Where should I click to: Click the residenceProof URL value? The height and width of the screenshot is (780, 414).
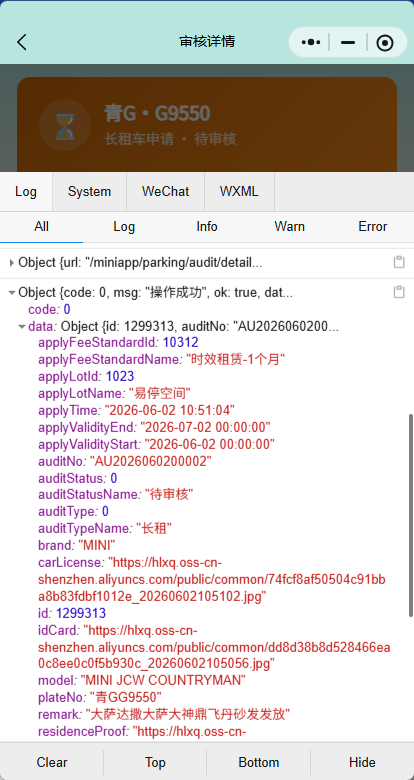pyautogui.click(x=190, y=731)
